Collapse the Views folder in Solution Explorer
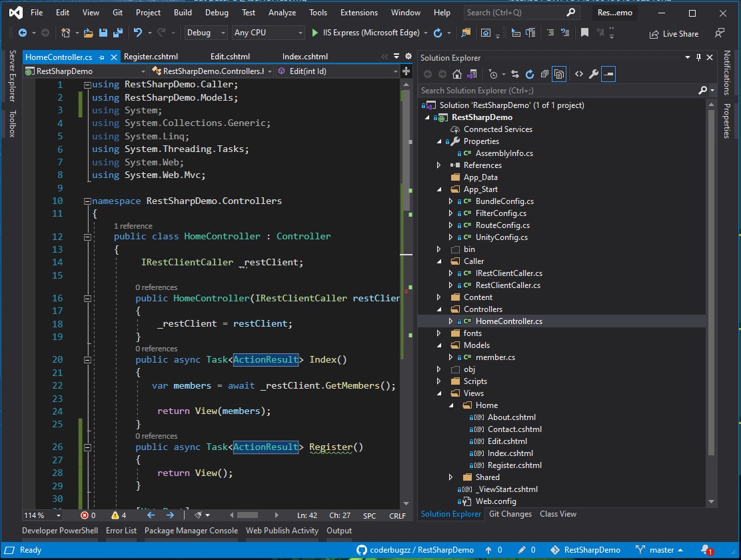 438,393
